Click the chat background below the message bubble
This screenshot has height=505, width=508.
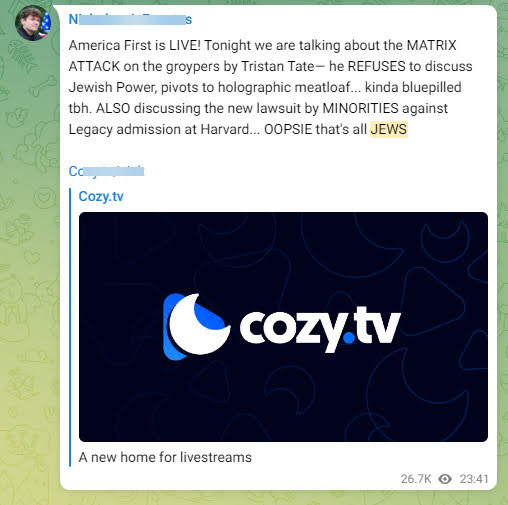[x=253, y=498]
